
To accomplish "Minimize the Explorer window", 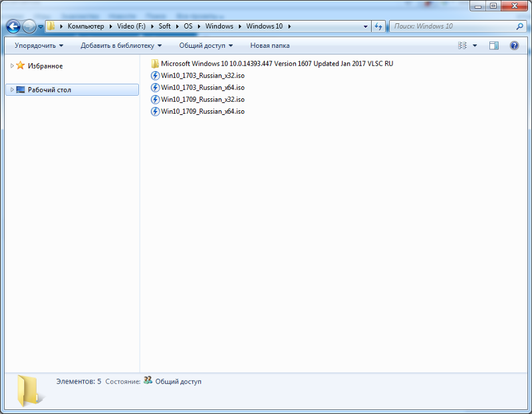I will [x=477, y=6].
